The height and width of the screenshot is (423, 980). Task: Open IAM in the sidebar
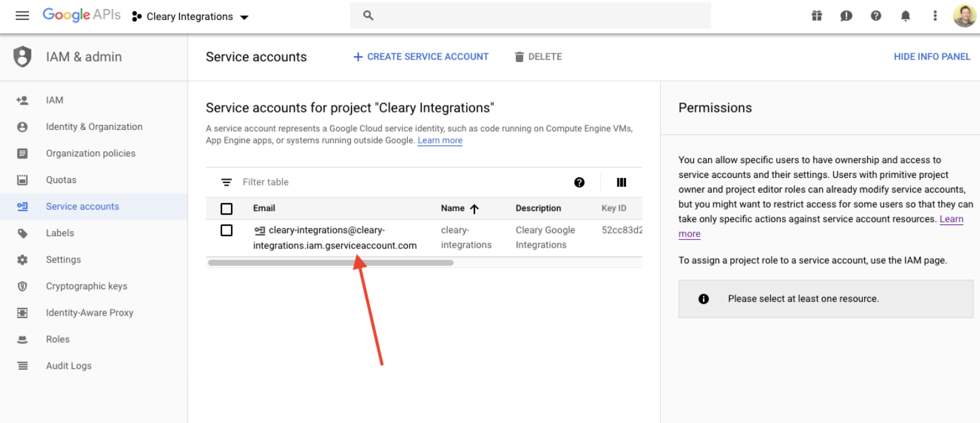pyautogui.click(x=54, y=100)
